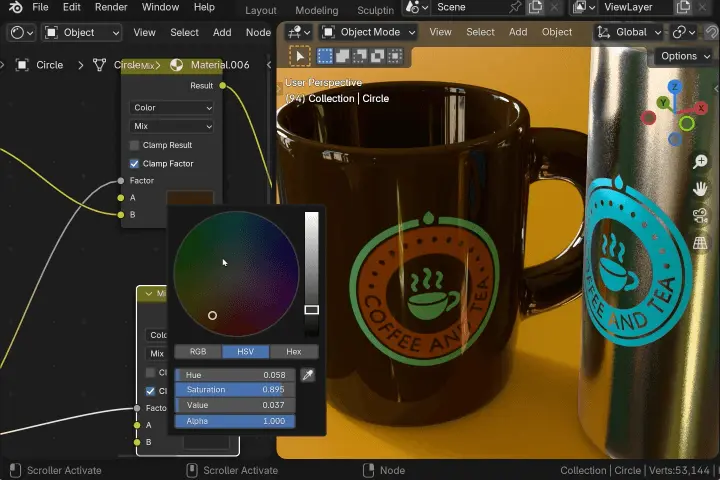This screenshot has width=720, height=480.
Task: Toggle the lower node's checked checkbox
Action: [x=150, y=391]
